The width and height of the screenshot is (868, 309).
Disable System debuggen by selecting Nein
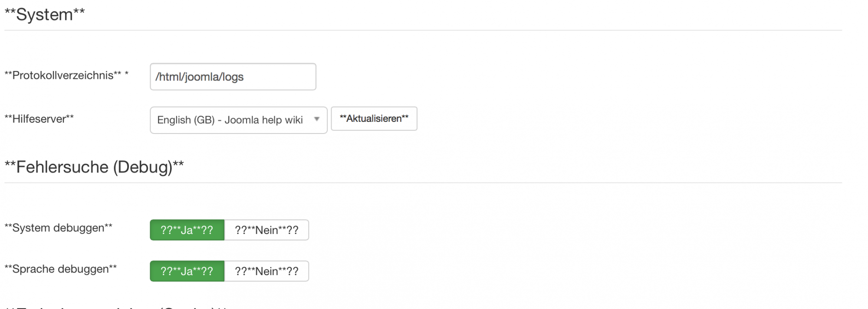click(266, 230)
